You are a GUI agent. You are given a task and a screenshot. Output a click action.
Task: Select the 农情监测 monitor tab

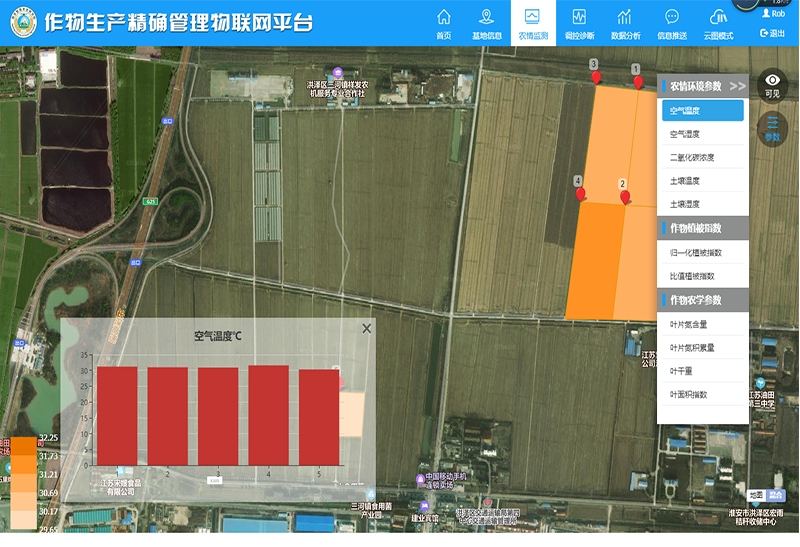pyautogui.click(x=533, y=23)
